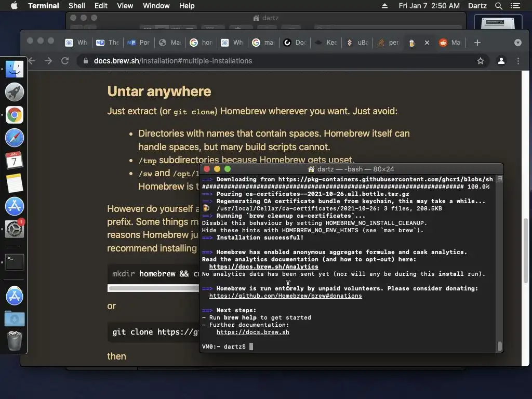
Task: Click horizontal scrollbar under mkdir code block
Action: [x=153, y=288]
